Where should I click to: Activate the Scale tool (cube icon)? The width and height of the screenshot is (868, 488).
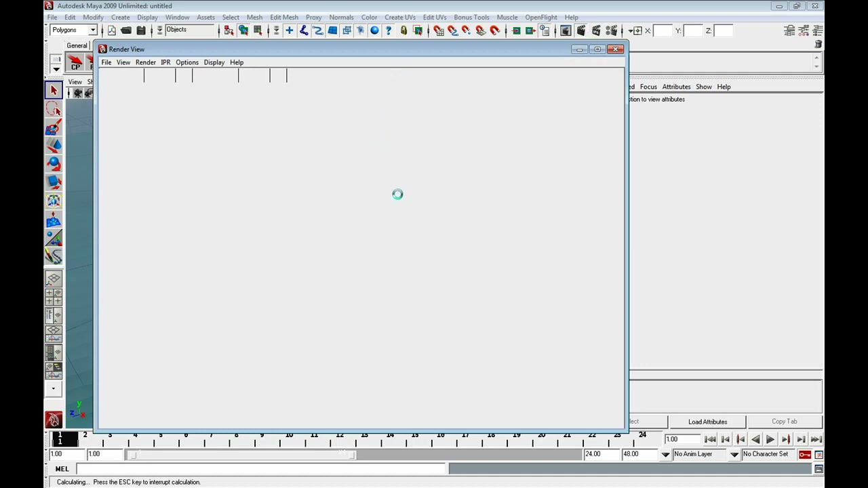pos(54,182)
